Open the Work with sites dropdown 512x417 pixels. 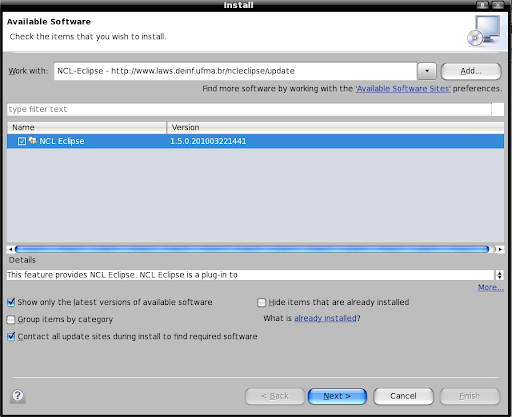[x=427, y=71]
